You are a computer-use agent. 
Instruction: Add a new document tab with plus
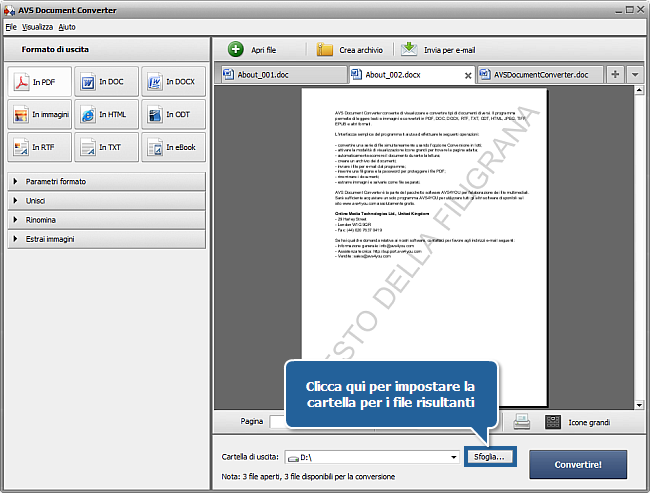click(615, 74)
